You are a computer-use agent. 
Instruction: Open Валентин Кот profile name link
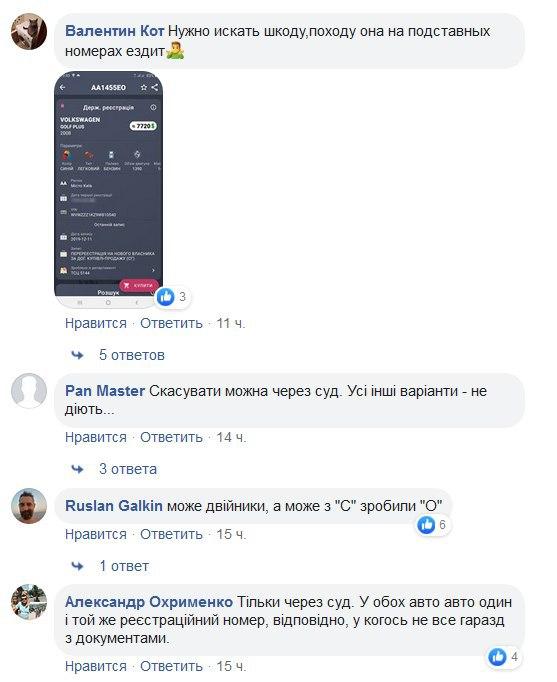pos(114,31)
